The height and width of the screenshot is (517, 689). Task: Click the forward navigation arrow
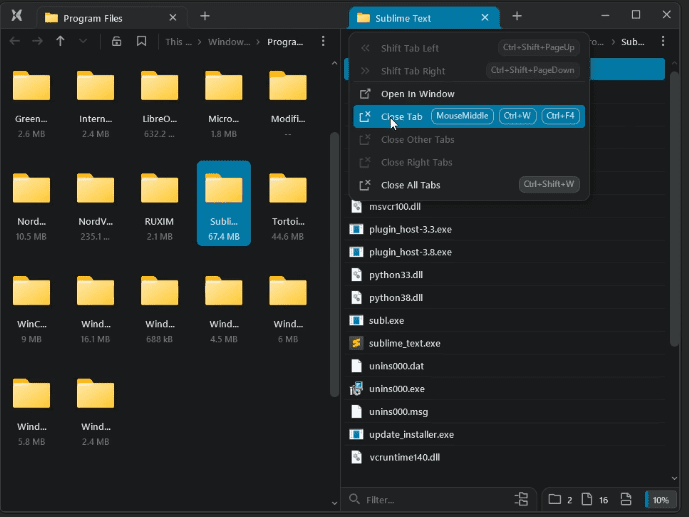[x=37, y=41]
